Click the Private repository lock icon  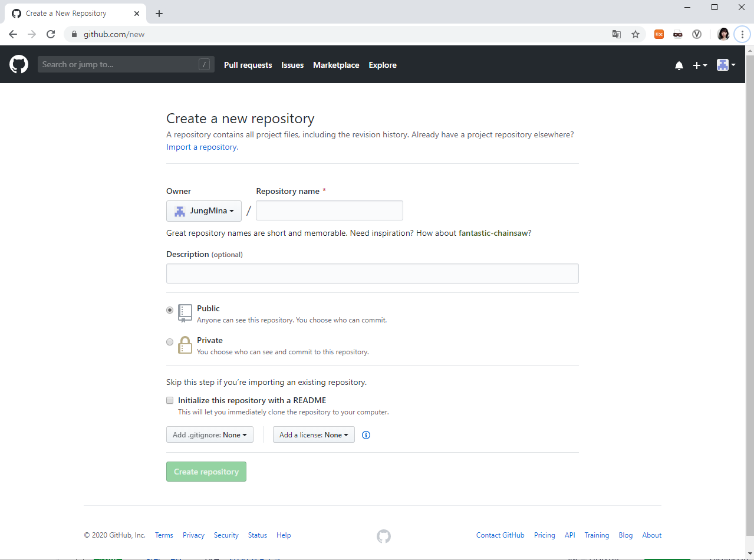(185, 345)
